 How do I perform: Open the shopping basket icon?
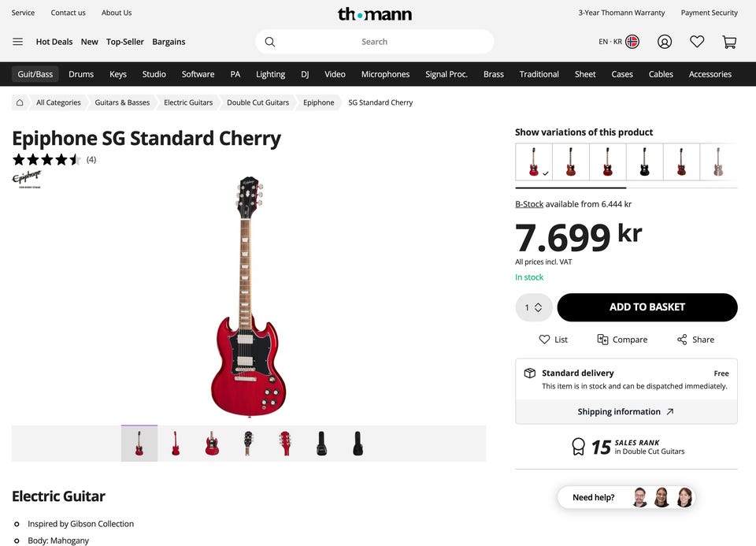tap(729, 42)
